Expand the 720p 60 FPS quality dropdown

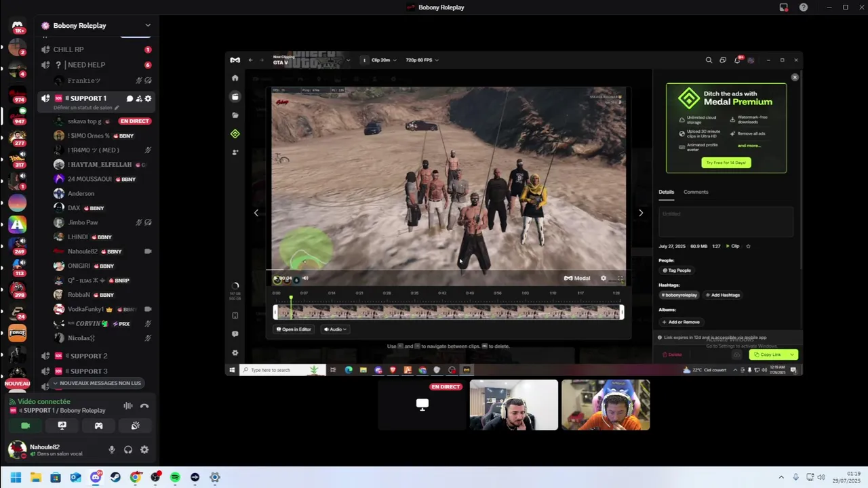point(422,60)
